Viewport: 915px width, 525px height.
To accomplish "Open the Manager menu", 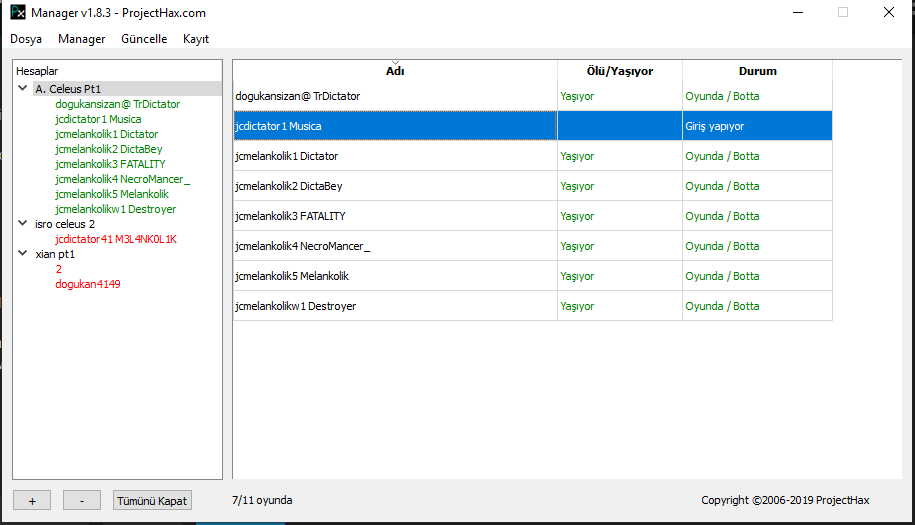I will tap(82, 39).
